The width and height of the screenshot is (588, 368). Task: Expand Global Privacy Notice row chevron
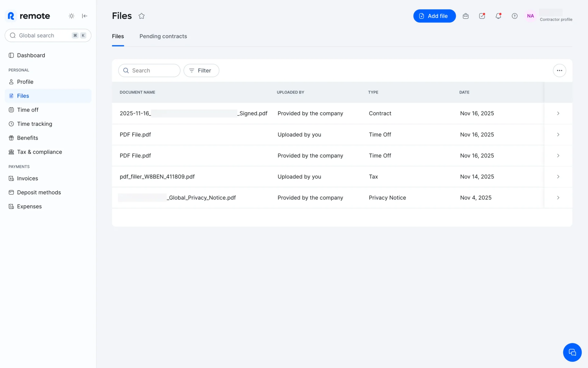[558, 198]
